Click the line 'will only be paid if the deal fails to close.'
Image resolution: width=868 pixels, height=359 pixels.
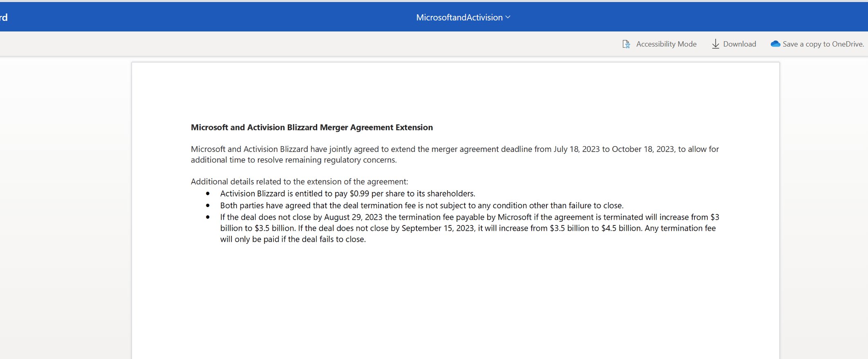pyautogui.click(x=293, y=239)
